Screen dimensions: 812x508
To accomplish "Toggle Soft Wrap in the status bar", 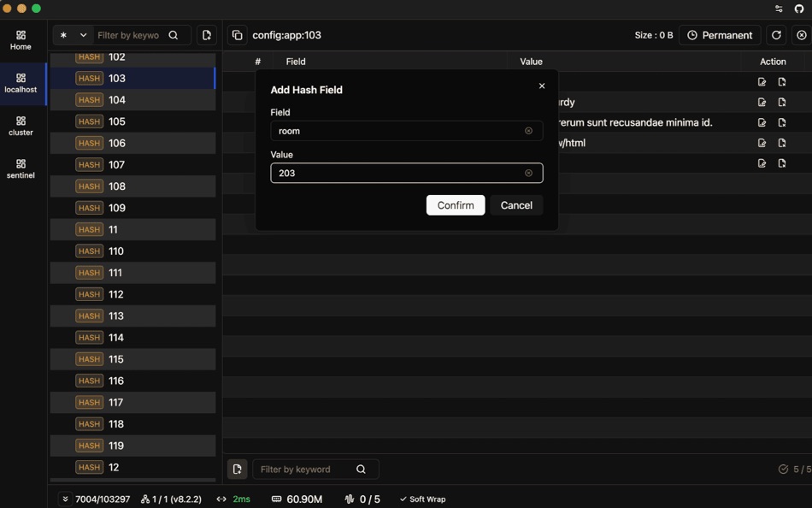I will coord(422,499).
